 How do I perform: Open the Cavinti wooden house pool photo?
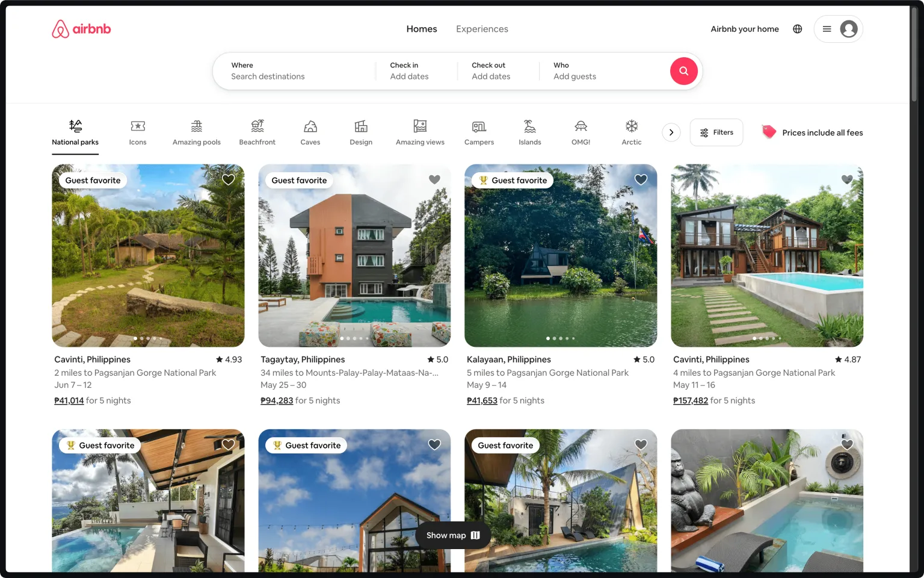tap(767, 256)
